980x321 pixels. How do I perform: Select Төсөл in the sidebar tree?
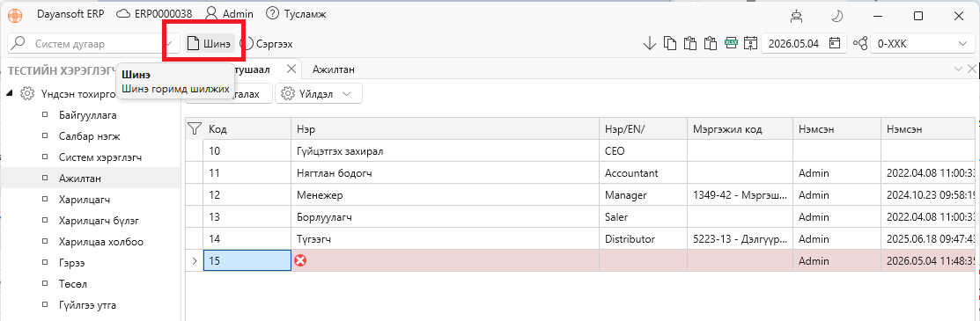pyautogui.click(x=72, y=284)
